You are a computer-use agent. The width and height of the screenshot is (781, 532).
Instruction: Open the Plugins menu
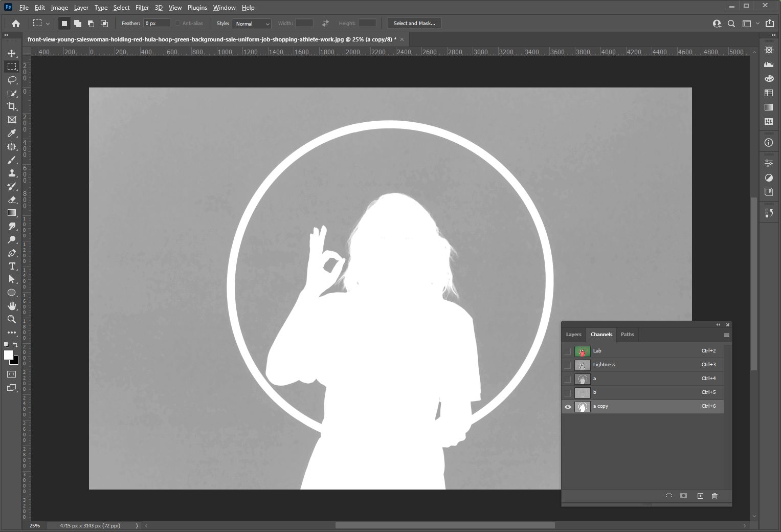point(197,8)
